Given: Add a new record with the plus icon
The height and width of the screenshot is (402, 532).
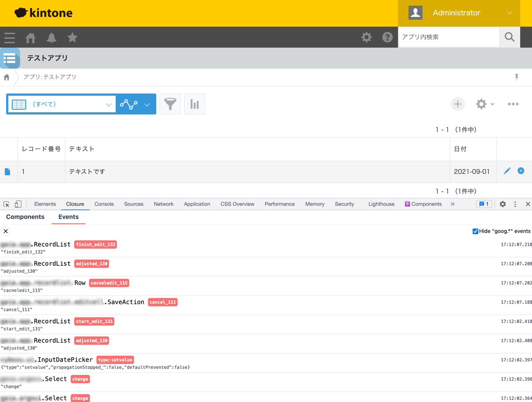Looking at the screenshot, I should click(458, 104).
